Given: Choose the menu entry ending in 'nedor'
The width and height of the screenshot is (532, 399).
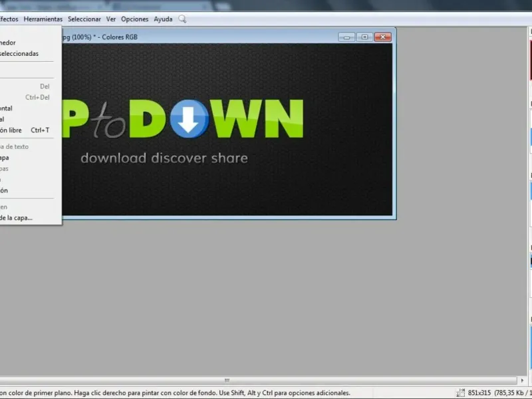Looking at the screenshot, I should tap(27, 43).
